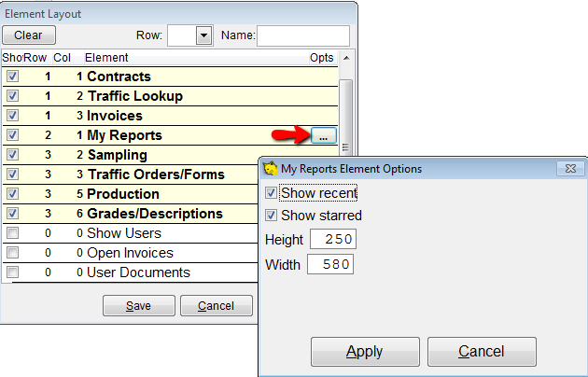Click the Element column header

click(x=106, y=58)
